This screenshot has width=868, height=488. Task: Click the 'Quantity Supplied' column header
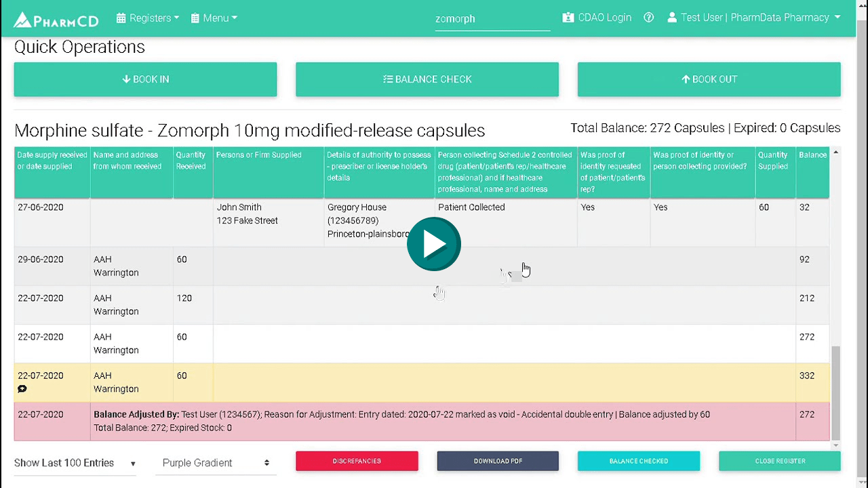point(775,172)
